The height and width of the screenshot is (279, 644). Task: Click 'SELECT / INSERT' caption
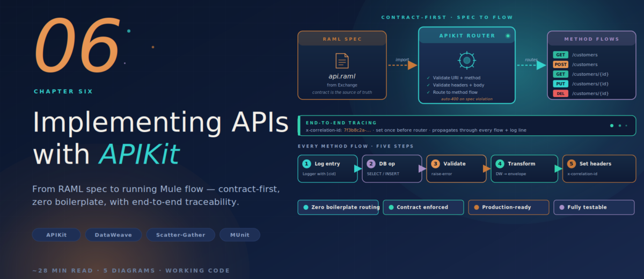click(383, 174)
